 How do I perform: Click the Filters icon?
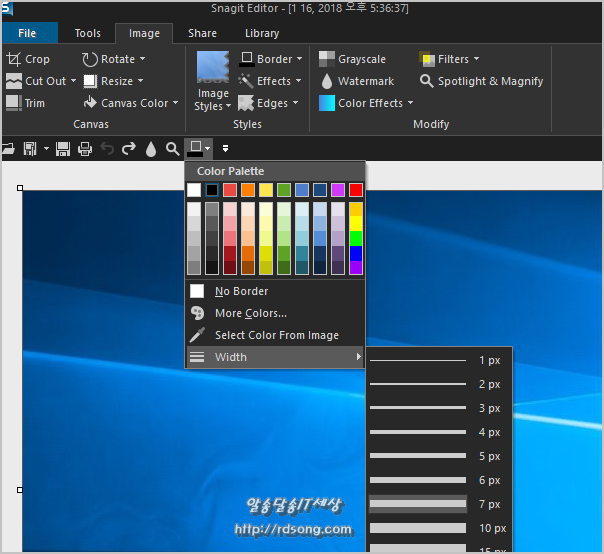click(x=426, y=59)
